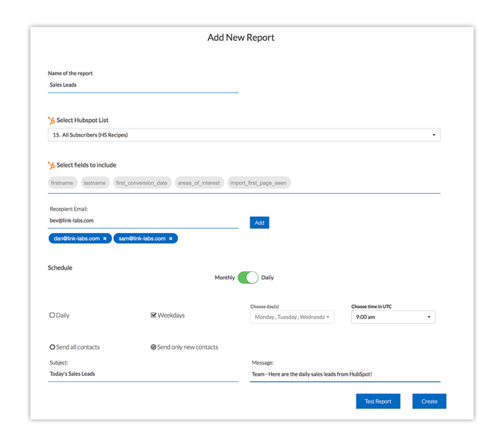Viewport: 504px width, 446px height.
Task: Click HubSpot icon beside Select Hubspot List
Action: 52,120
